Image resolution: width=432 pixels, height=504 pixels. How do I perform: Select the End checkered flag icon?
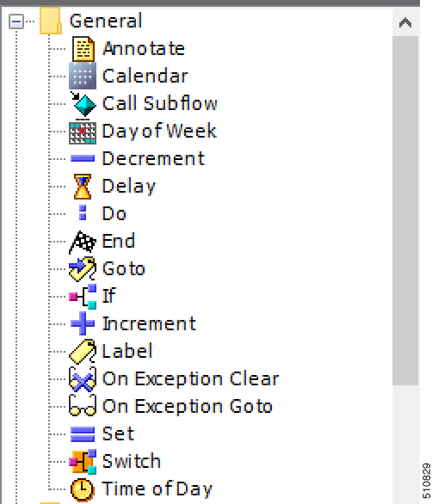pyautogui.click(x=83, y=242)
